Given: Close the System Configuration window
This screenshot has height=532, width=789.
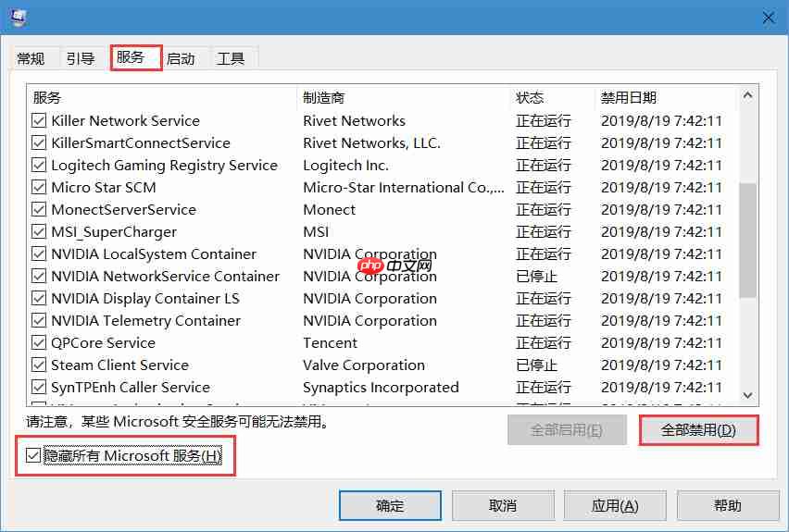Looking at the screenshot, I should 768,19.
